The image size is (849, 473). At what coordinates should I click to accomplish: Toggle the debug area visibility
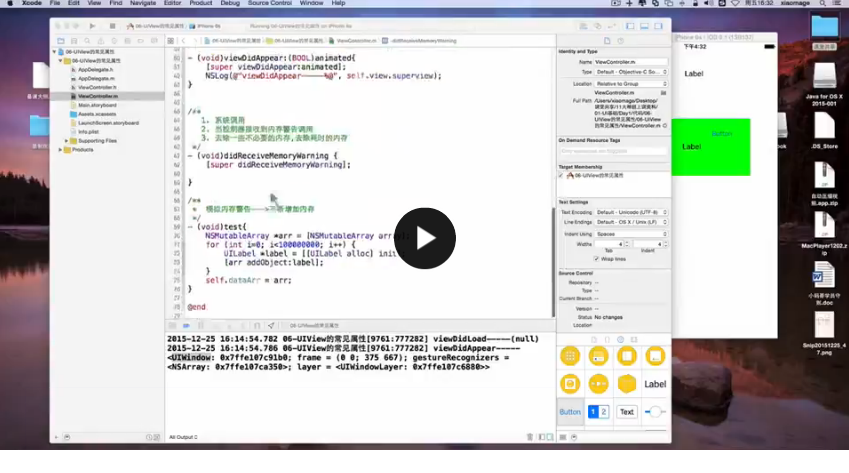point(644,26)
